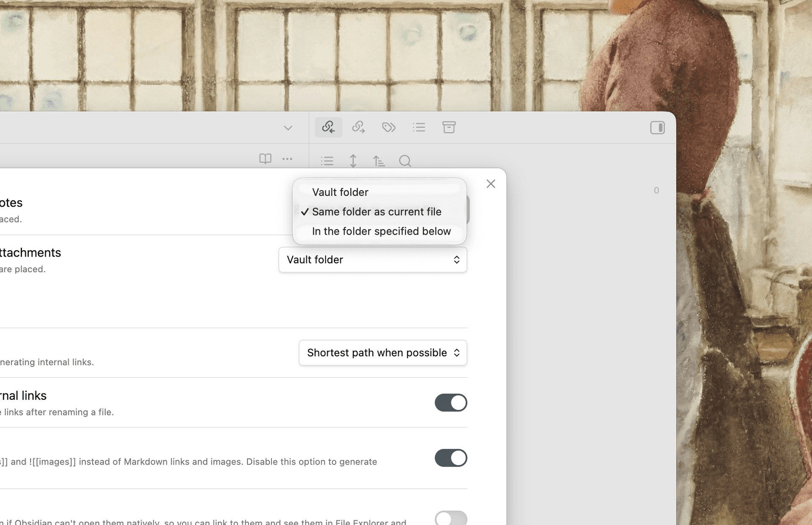This screenshot has width=812, height=525.
Task: Choose In the folder specified below
Action: 381,231
